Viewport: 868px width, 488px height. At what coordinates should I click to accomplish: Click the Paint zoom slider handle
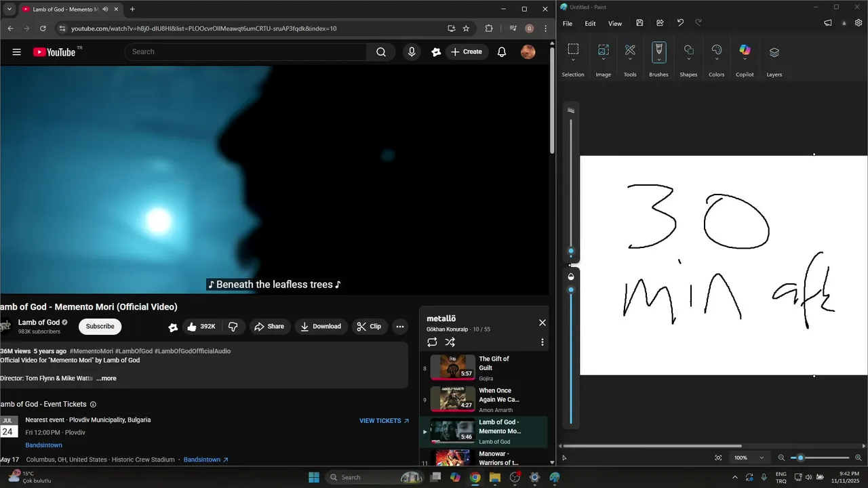[x=800, y=458]
